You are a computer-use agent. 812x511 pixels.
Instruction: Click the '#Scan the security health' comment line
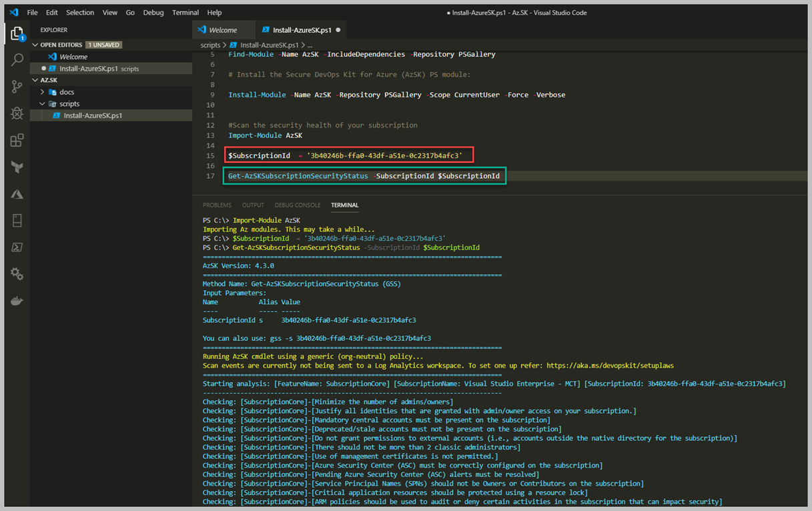[323, 125]
